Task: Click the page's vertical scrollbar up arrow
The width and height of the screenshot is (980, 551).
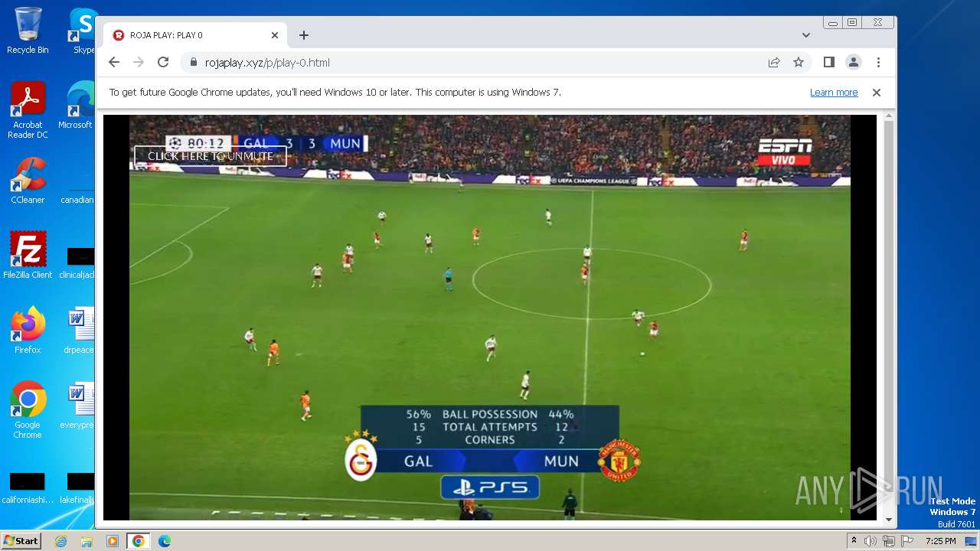Action: click(889, 117)
